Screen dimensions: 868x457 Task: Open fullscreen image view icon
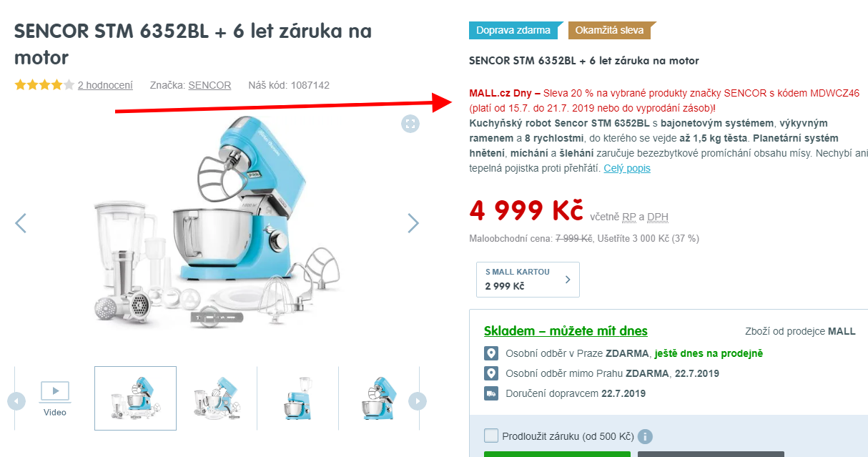[410, 124]
